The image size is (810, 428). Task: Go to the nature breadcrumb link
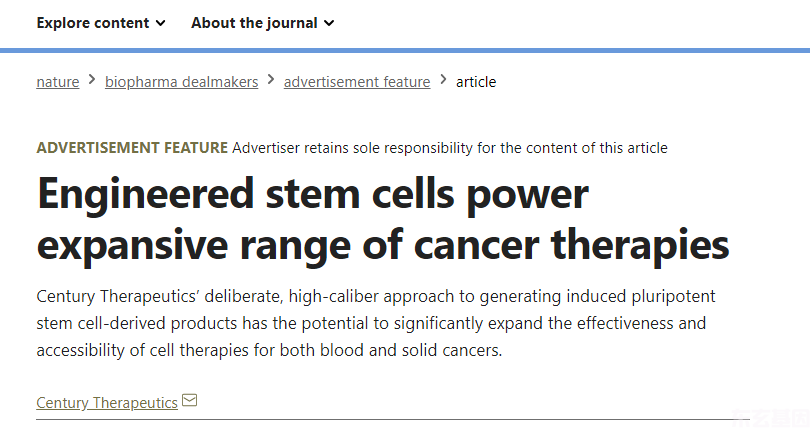(x=58, y=82)
